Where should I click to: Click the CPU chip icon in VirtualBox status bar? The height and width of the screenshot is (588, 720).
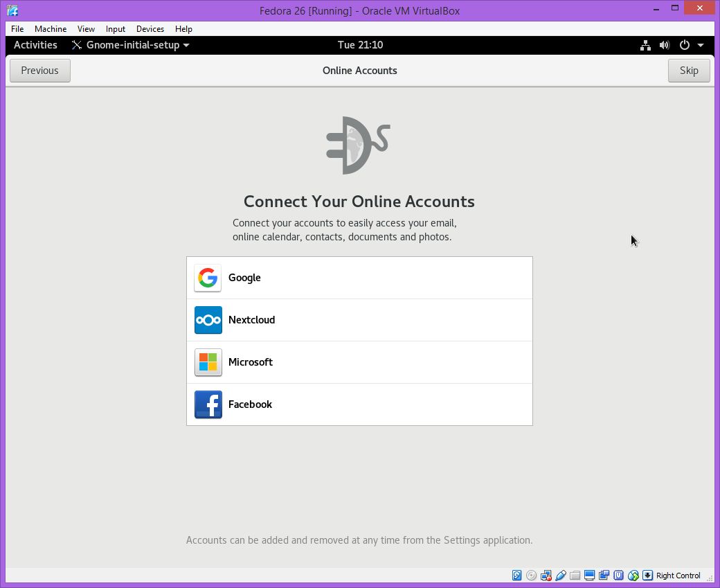click(618, 575)
